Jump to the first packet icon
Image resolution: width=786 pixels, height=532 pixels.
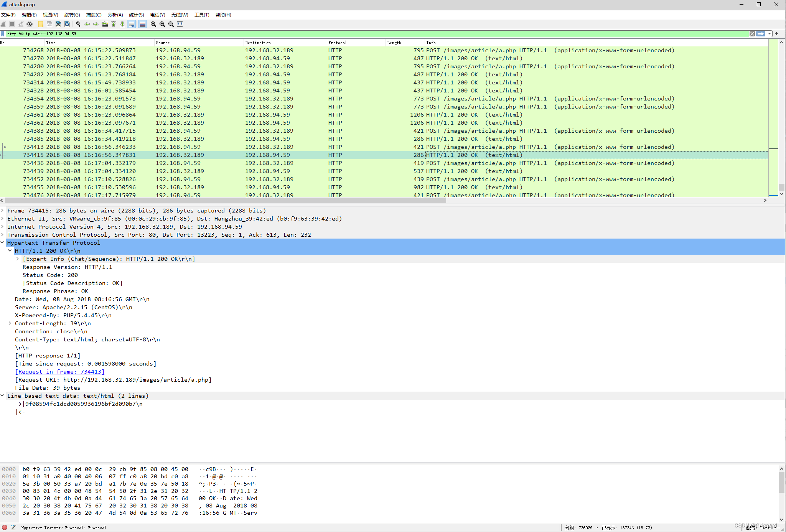pyautogui.click(x=114, y=24)
